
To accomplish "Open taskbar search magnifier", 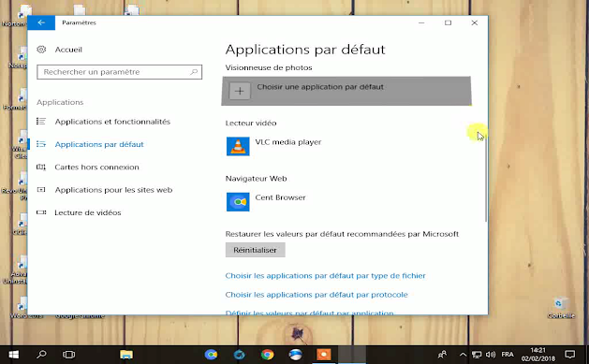I will click(41, 355).
